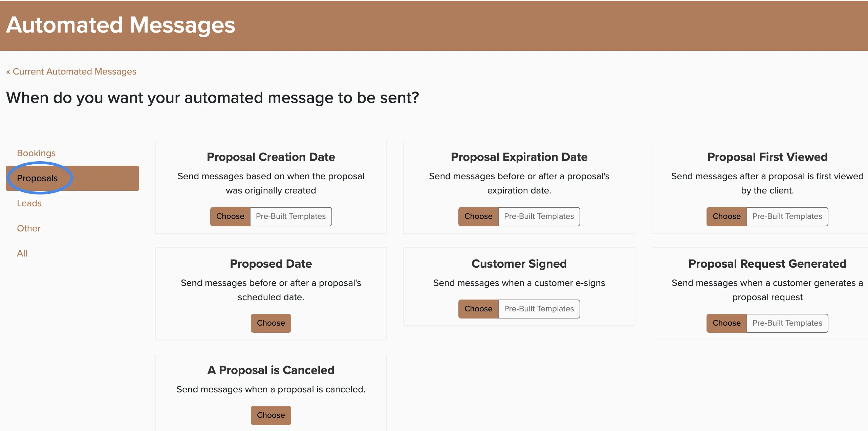Choose the Customer Signed trigger

pyautogui.click(x=478, y=309)
